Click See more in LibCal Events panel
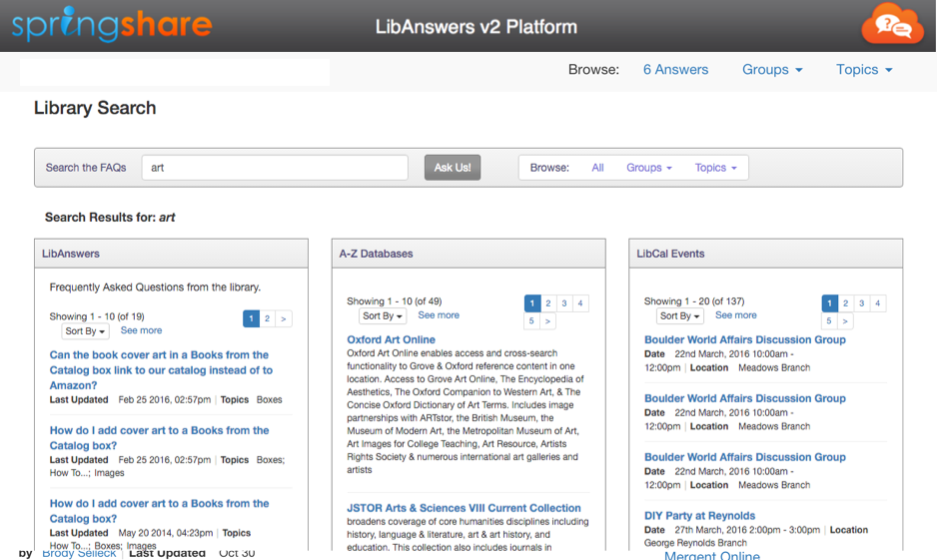This screenshot has height=560, width=937. coord(735,315)
